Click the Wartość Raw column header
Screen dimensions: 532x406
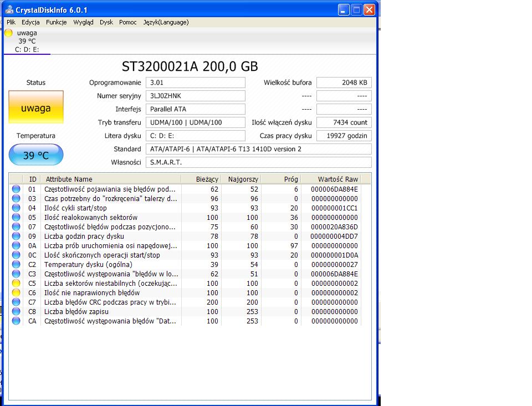tap(331, 179)
